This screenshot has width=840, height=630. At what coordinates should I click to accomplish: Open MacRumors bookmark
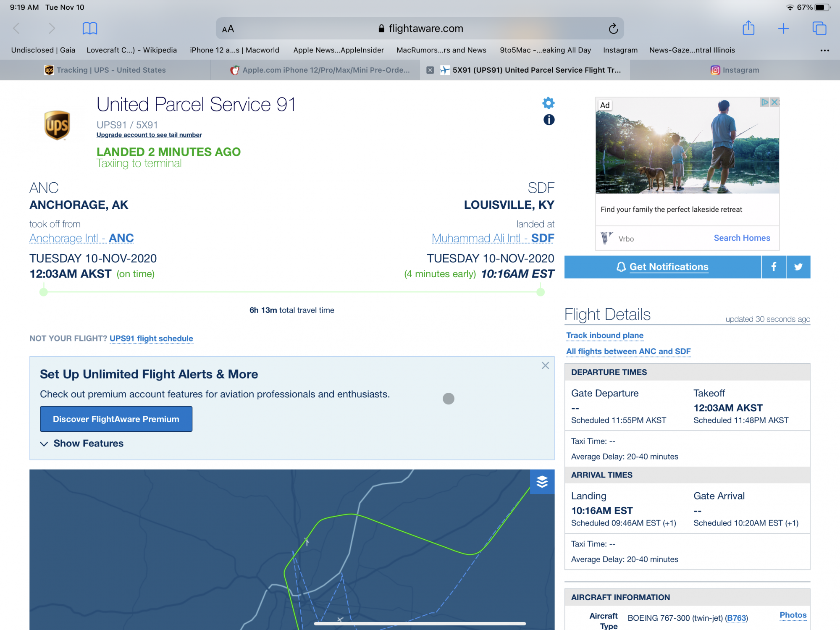pos(441,50)
